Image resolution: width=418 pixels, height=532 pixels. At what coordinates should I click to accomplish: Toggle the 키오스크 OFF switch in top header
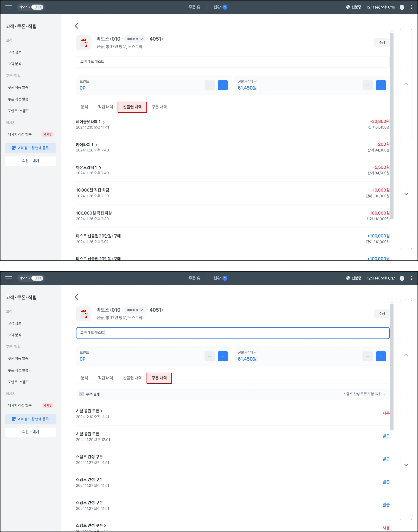(37, 7)
